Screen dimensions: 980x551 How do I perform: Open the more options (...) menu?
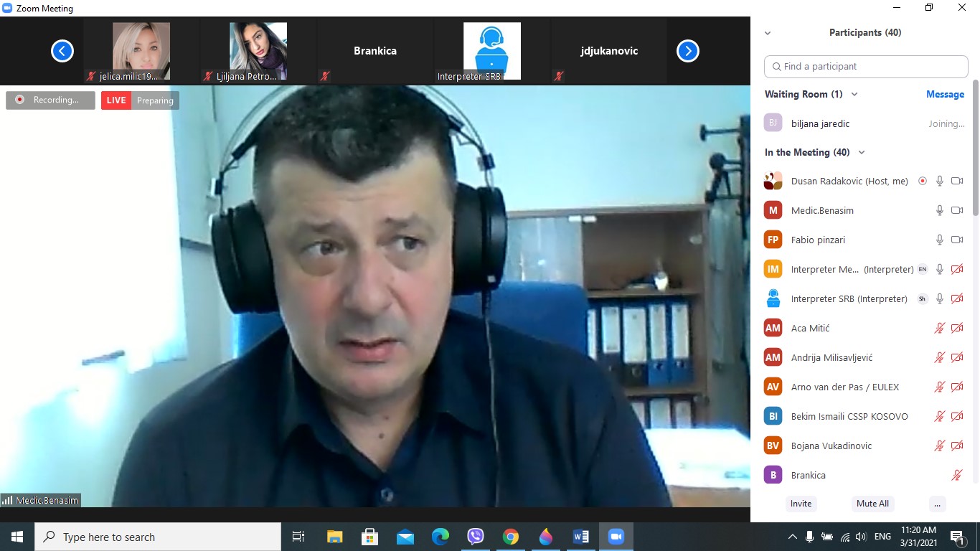(x=937, y=504)
